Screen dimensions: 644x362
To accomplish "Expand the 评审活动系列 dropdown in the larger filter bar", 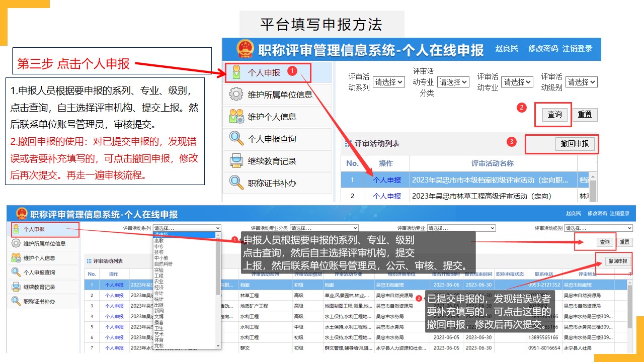I will pyautogui.click(x=389, y=82).
